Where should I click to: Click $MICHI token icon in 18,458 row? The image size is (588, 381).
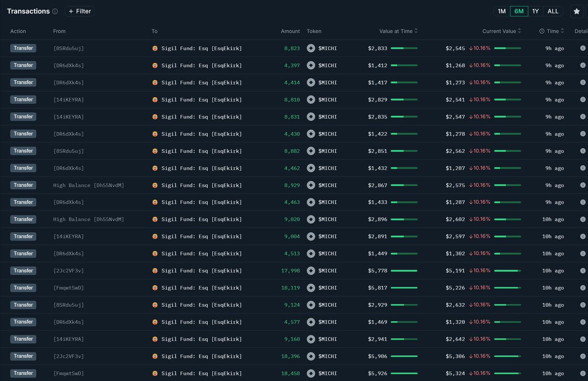[311, 374]
